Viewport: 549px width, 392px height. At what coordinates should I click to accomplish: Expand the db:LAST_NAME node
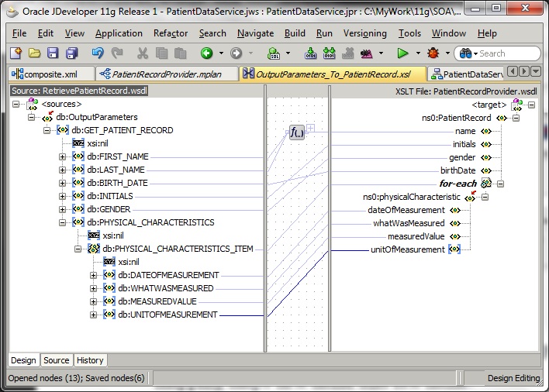pos(62,170)
